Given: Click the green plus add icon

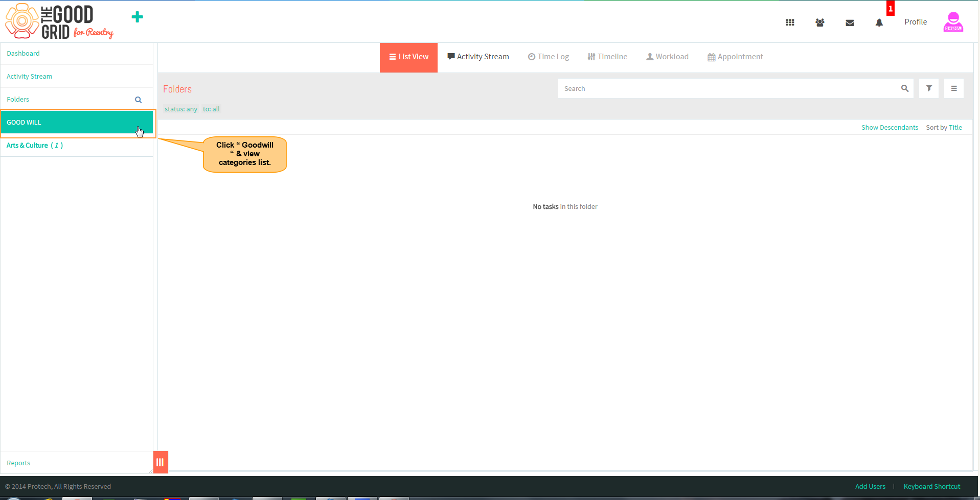Looking at the screenshot, I should coord(137,17).
